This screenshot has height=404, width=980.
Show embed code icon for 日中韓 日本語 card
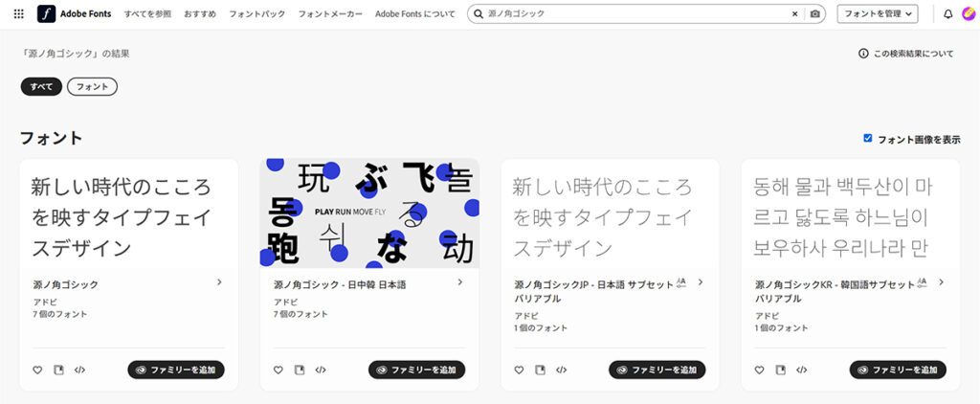pos(321,370)
